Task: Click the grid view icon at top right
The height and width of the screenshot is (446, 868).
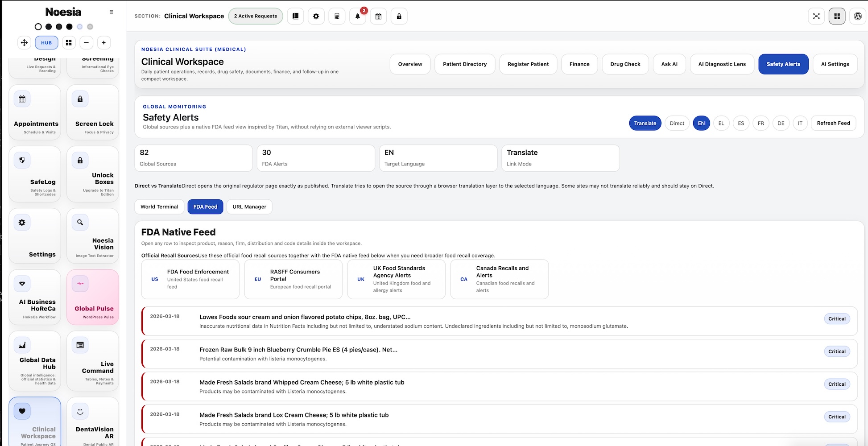Action: point(837,16)
